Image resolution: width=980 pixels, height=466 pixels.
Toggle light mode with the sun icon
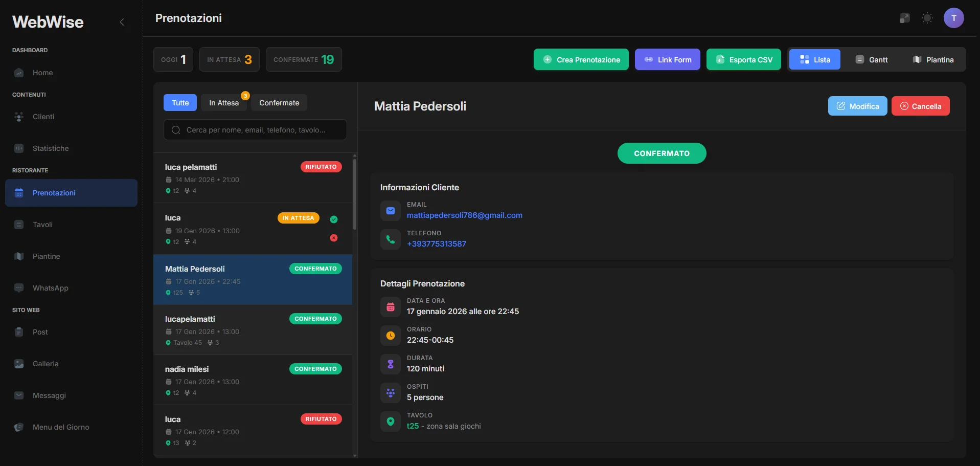[927, 18]
